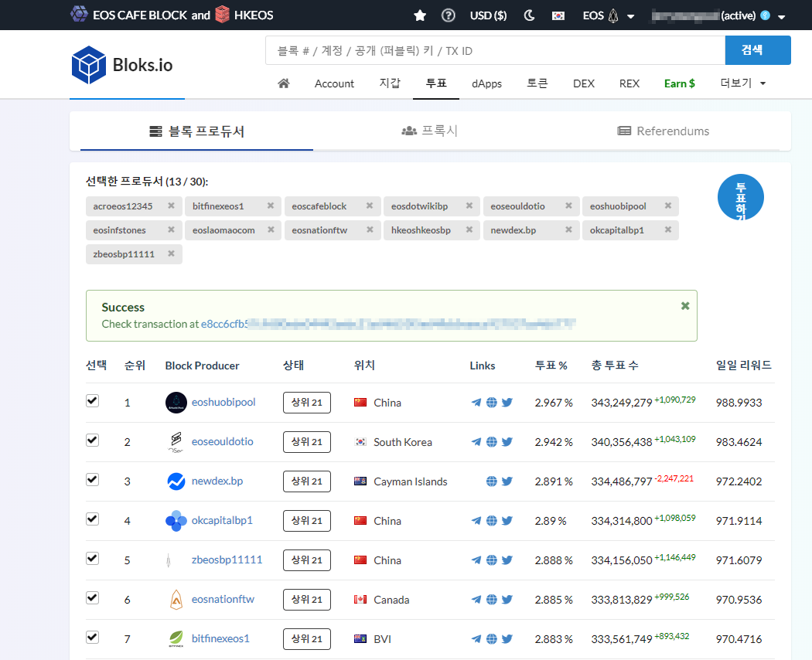This screenshot has width=812, height=660.
Task: Remove eoscafeblock from selected producers
Action: pyautogui.click(x=370, y=206)
